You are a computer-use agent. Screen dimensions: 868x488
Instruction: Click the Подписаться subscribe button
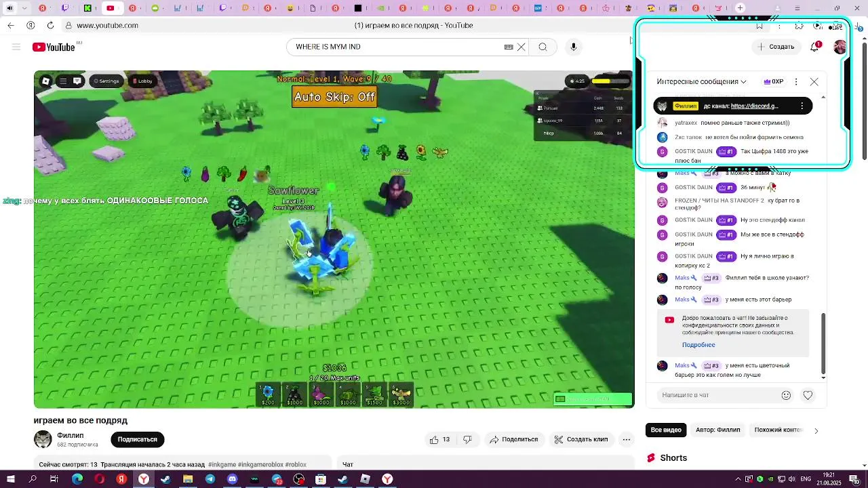pyautogui.click(x=137, y=439)
